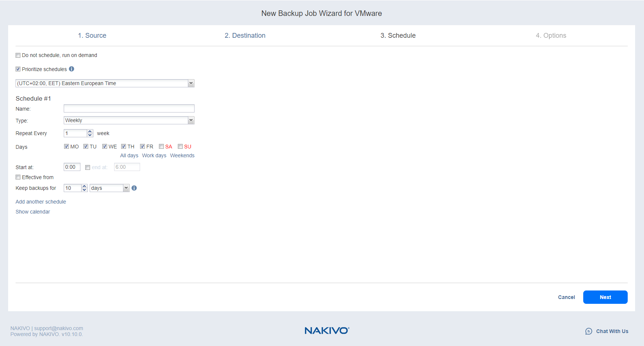644x346 pixels.
Task: Uncheck the Prioritize schedules checkbox
Action: tap(18, 69)
